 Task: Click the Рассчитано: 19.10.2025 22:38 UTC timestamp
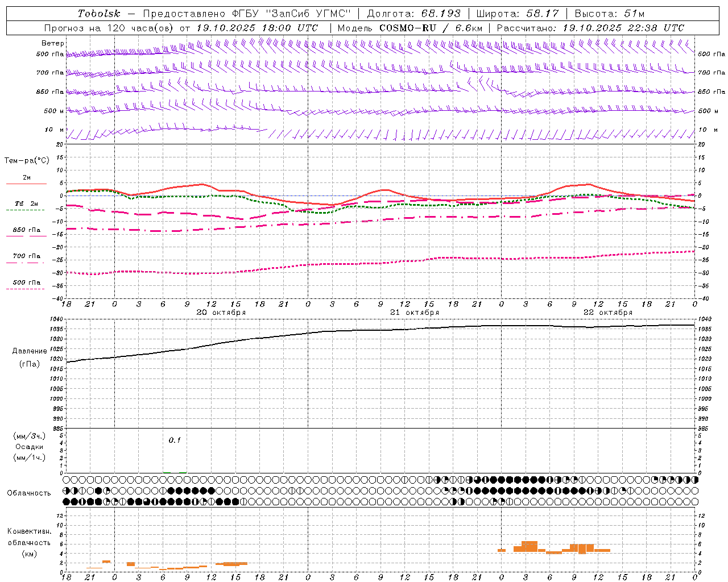point(591,27)
